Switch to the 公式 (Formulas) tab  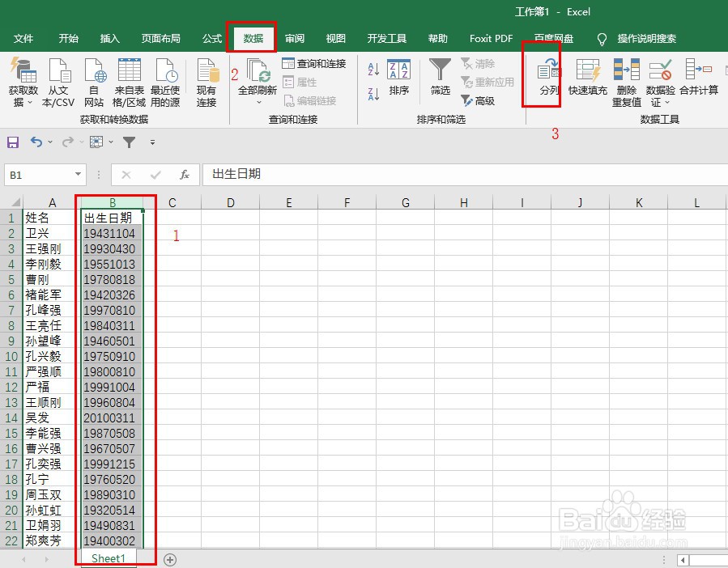pos(211,39)
